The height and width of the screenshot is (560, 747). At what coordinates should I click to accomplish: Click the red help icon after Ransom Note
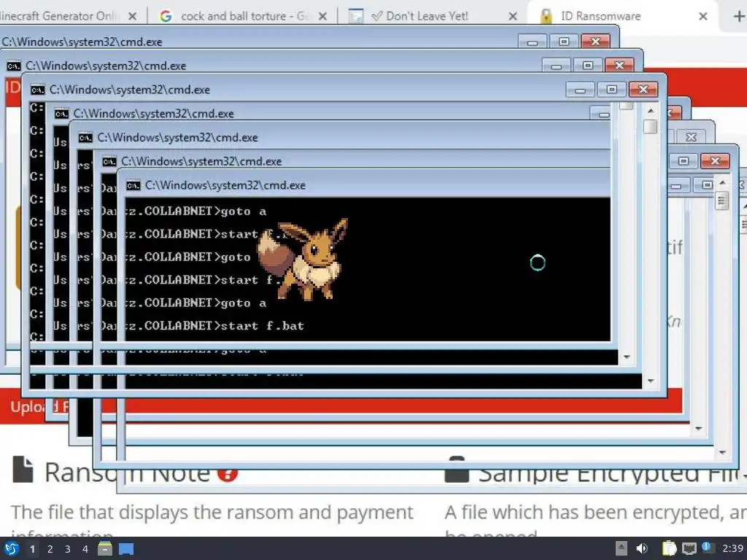(x=228, y=474)
